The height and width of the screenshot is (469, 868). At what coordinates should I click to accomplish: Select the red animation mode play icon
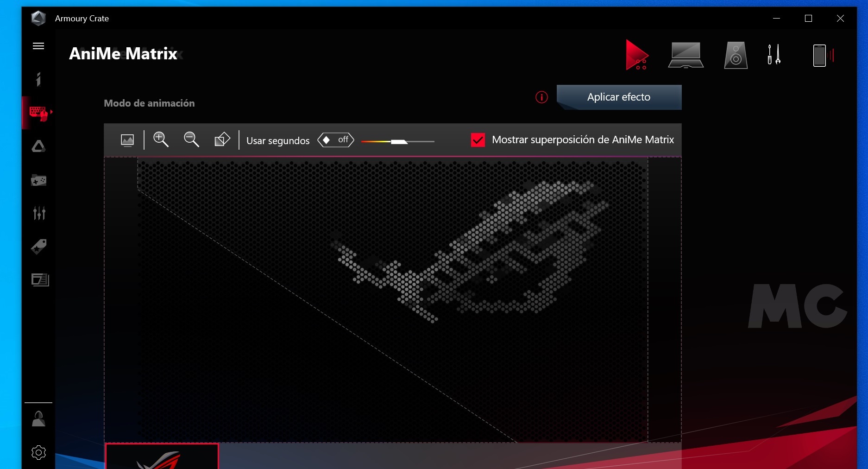(x=636, y=55)
